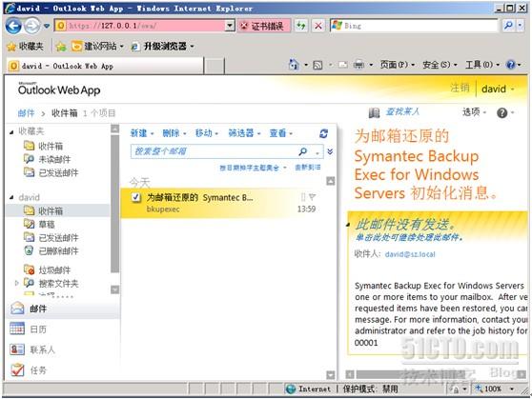The image size is (532, 399).
Task: Open the 已发送邮件 folder under david
Action: 51,238
